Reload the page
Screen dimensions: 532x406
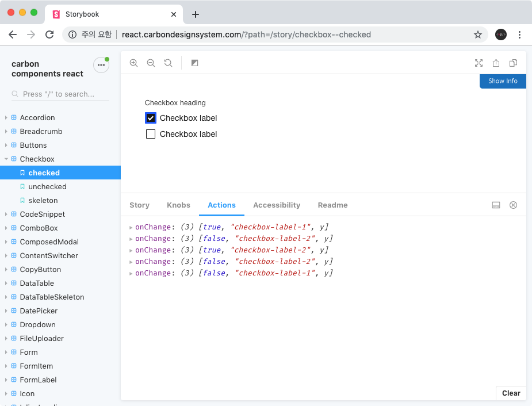point(49,35)
